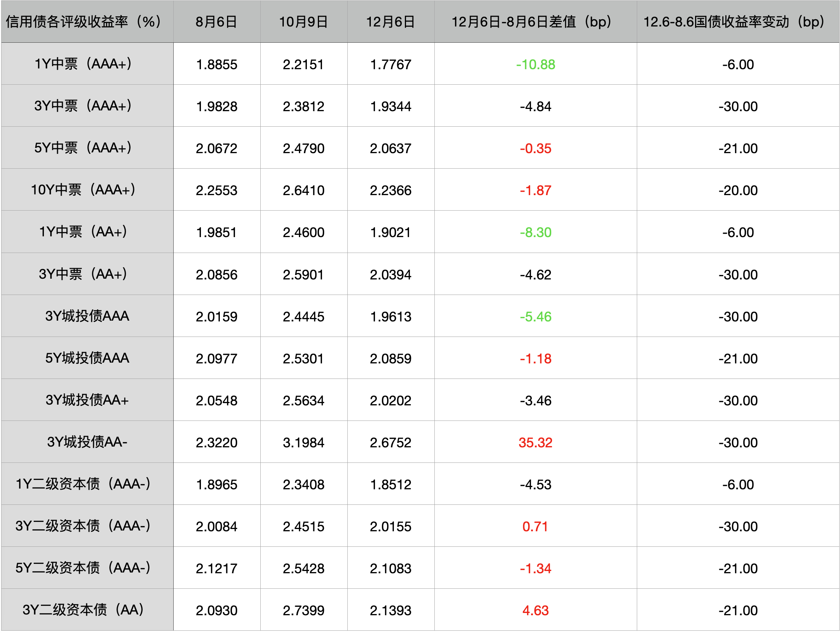
Task: Click the difference value -4.53
Action: point(535,485)
